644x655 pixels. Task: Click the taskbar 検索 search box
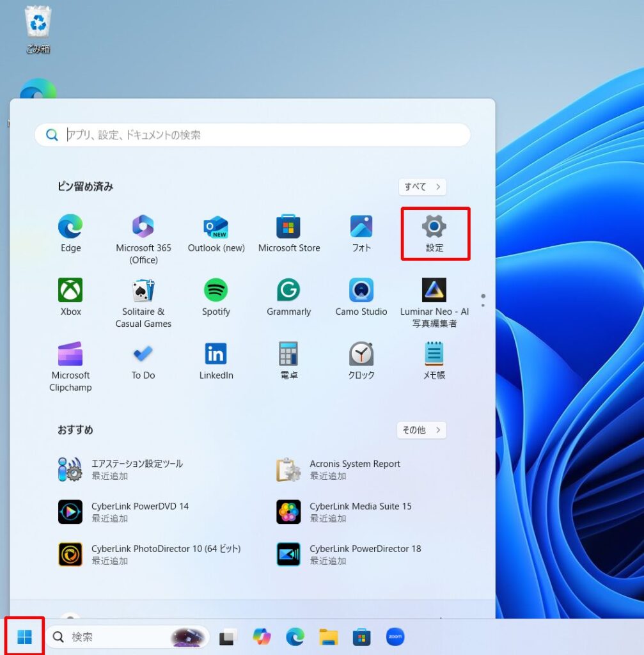pyautogui.click(x=127, y=636)
